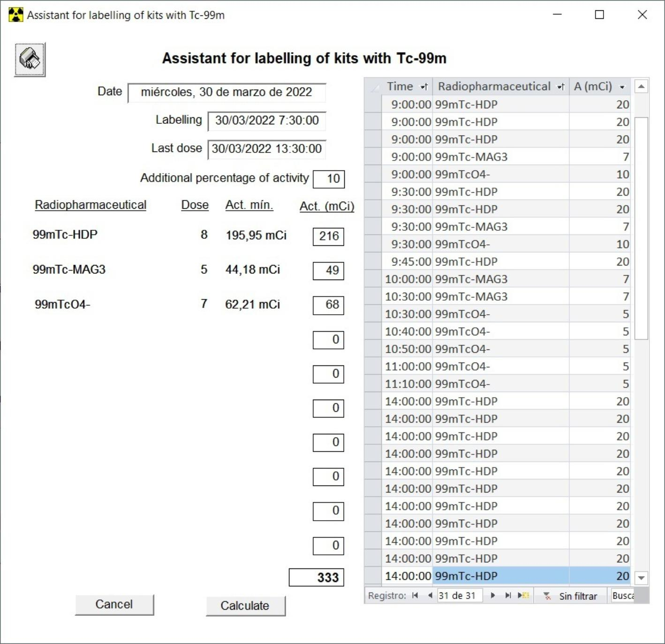This screenshot has width=665, height=644.
Task: Open the A (mCi) column dropdown
Action: coord(622,87)
